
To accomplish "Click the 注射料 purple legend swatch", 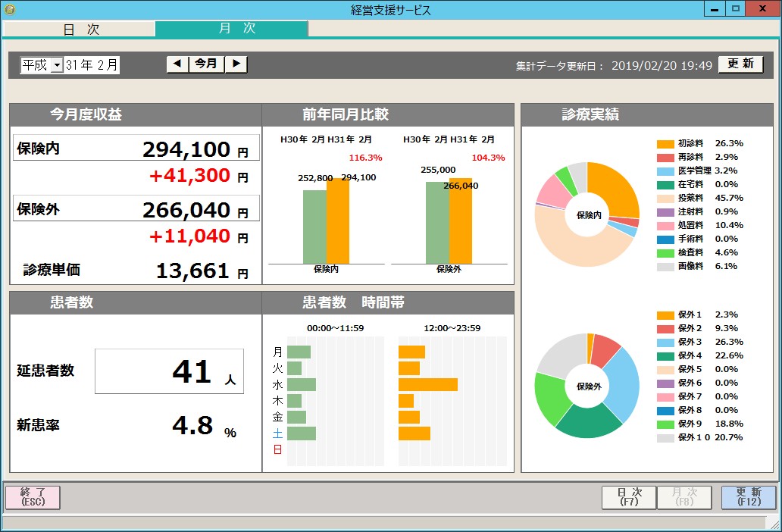I will (665, 212).
